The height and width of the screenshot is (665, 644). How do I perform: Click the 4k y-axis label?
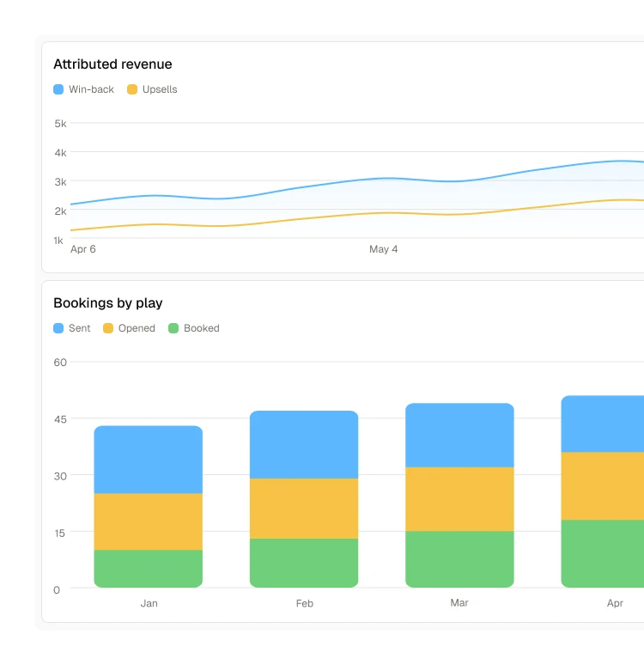coord(60,153)
